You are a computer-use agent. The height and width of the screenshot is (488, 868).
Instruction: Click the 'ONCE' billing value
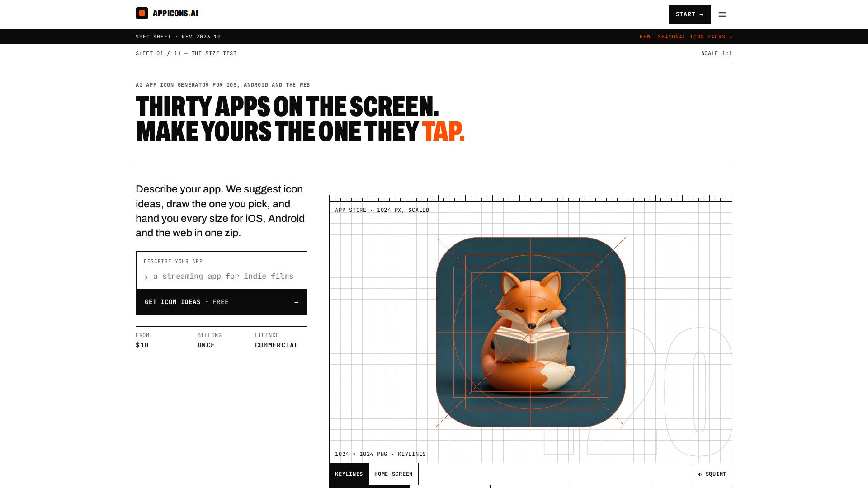(x=206, y=345)
